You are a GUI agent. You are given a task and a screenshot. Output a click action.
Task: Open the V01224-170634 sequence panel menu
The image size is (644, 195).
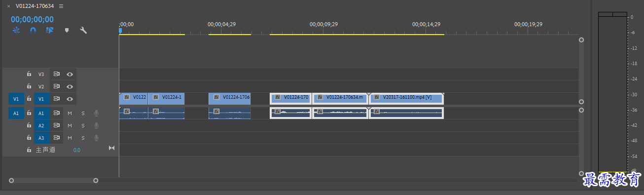pyautogui.click(x=61, y=6)
